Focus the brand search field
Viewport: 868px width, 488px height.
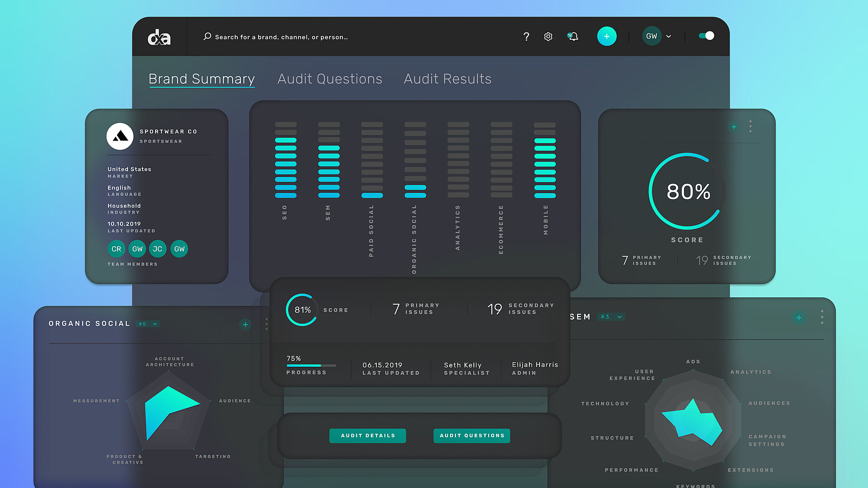point(282,37)
